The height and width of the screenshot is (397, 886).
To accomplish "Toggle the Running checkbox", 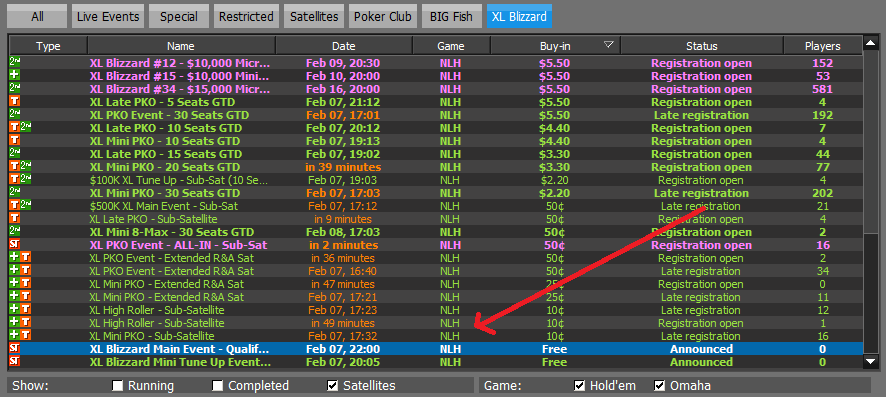I will (x=118, y=386).
